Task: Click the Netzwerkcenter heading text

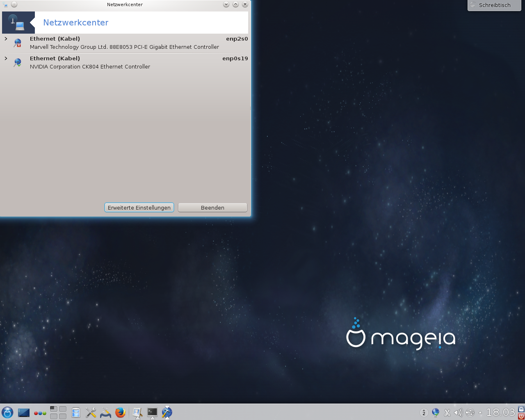Action: (76, 23)
